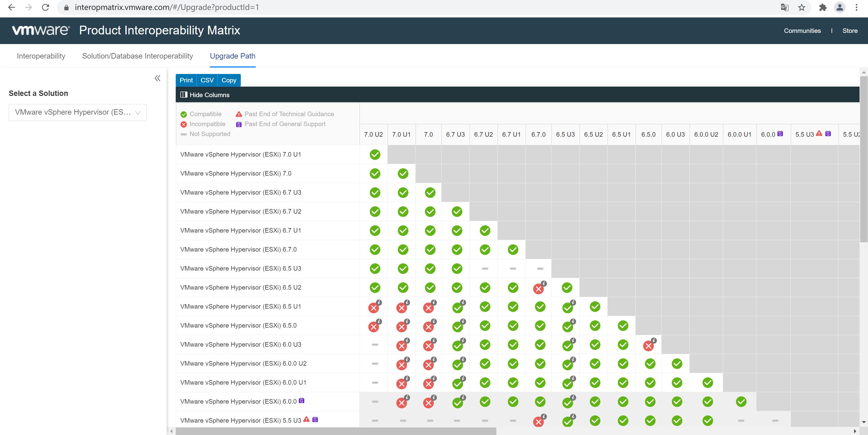The width and height of the screenshot is (868, 435).
Task: Switch to the Interoperability tab
Action: coord(41,56)
